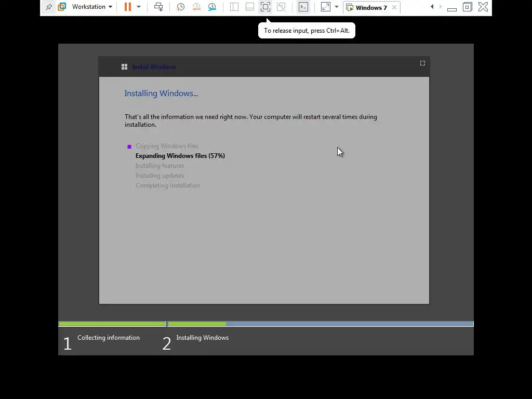
Task: Click the Install Windows title text
Action: point(154,67)
